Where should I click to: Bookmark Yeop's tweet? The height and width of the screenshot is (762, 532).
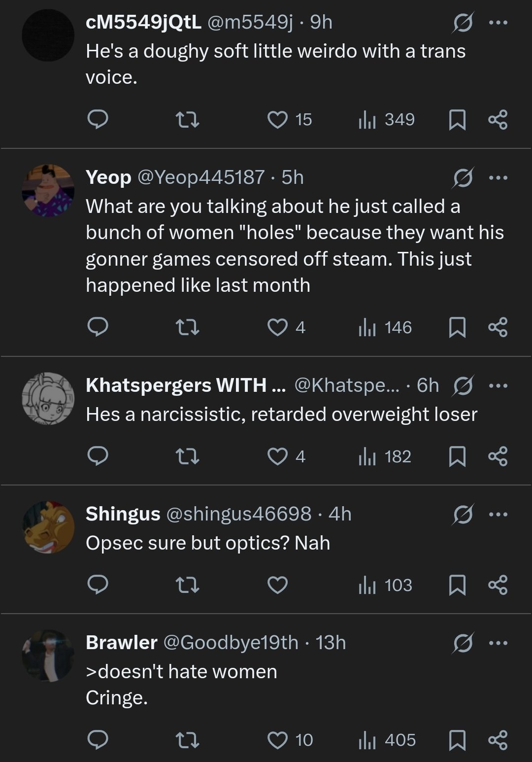[457, 328]
